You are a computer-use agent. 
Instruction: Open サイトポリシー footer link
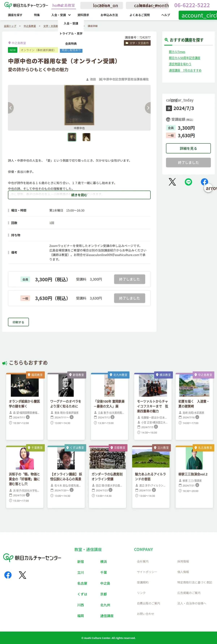coord(147,572)
